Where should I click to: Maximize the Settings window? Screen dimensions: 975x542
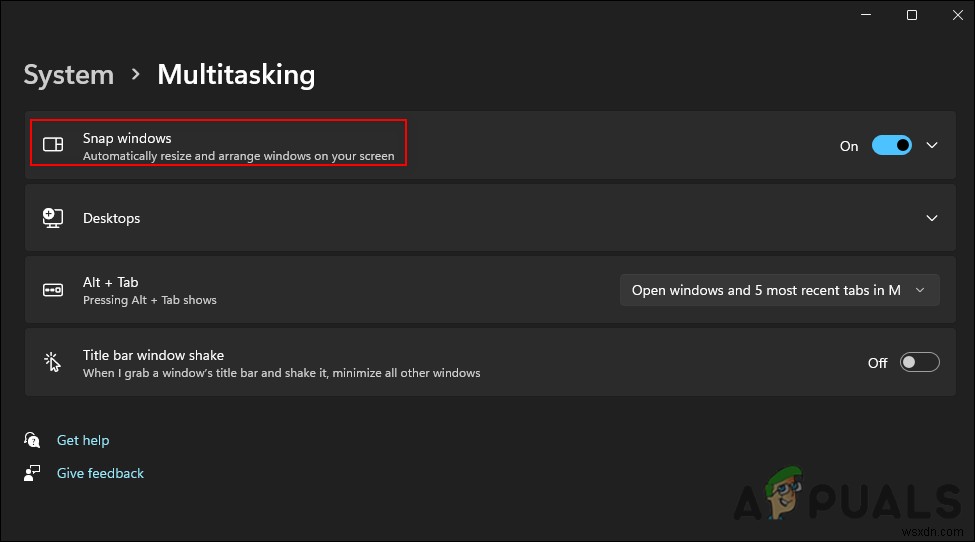[x=912, y=15]
